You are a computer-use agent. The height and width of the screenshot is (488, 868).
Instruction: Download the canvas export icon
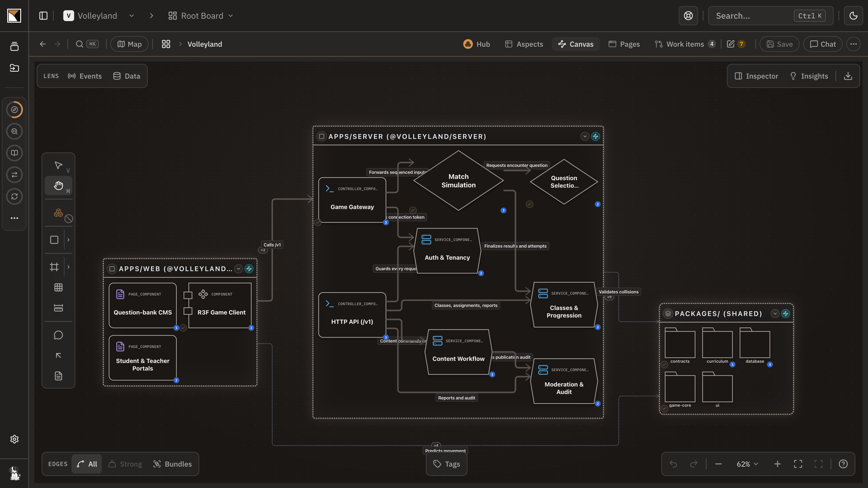pos(848,76)
